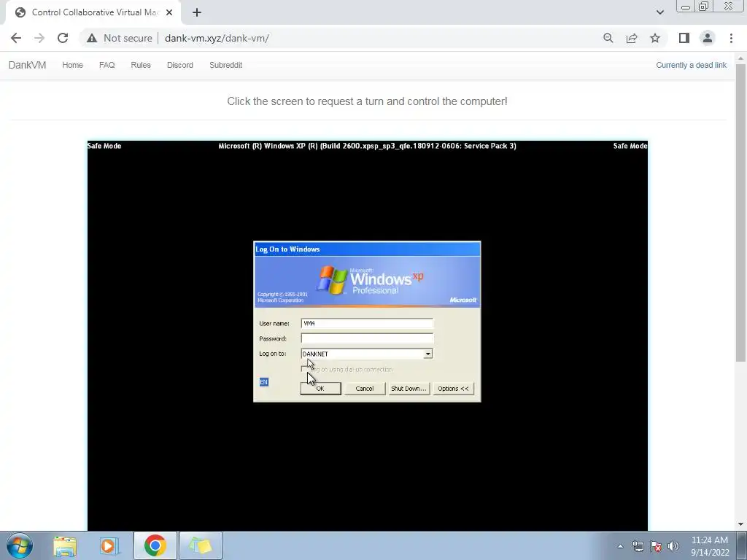Viewport: 747px width, 560px height.
Task: Share this page using the share icon
Action: pyautogui.click(x=632, y=38)
